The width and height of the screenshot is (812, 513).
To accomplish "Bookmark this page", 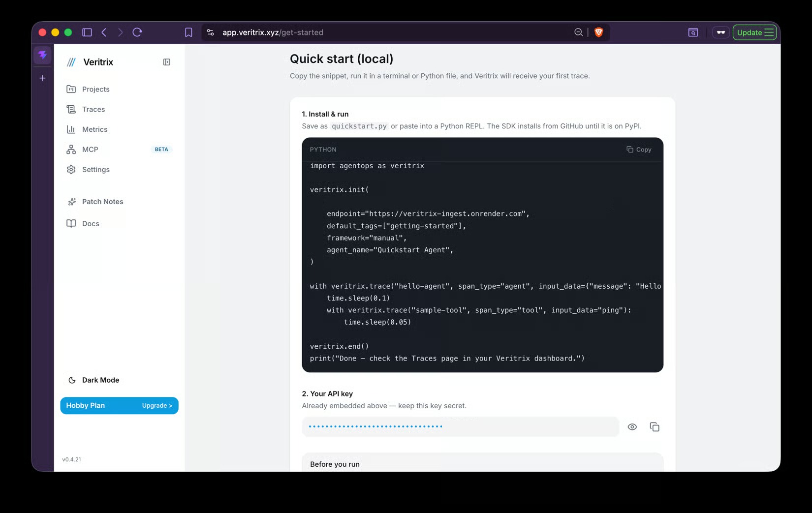I will 188,32.
